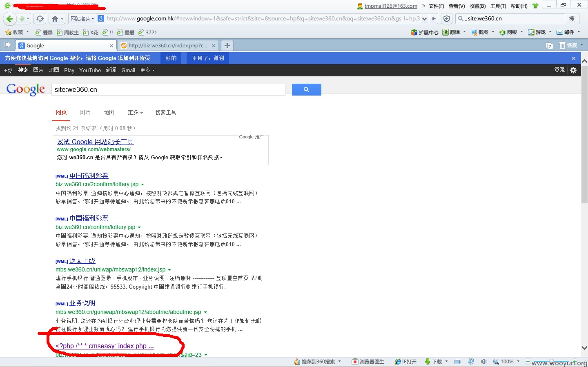Open the 游戏 games tool
Screen dimensions: 588x367
[537, 32]
